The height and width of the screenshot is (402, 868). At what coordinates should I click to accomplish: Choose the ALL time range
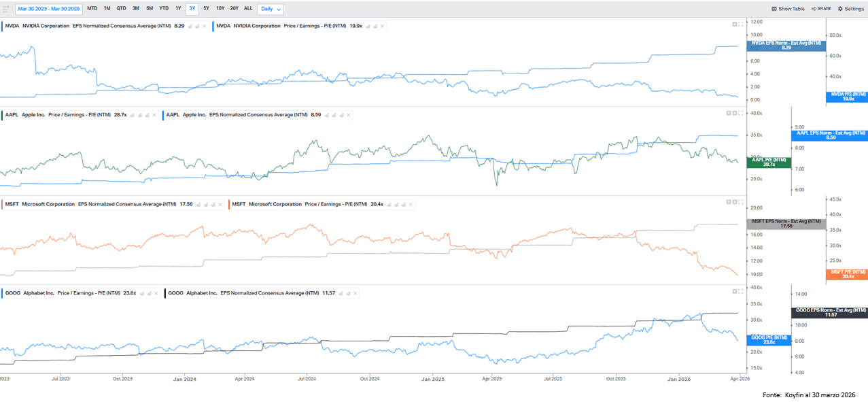click(x=248, y=9)
